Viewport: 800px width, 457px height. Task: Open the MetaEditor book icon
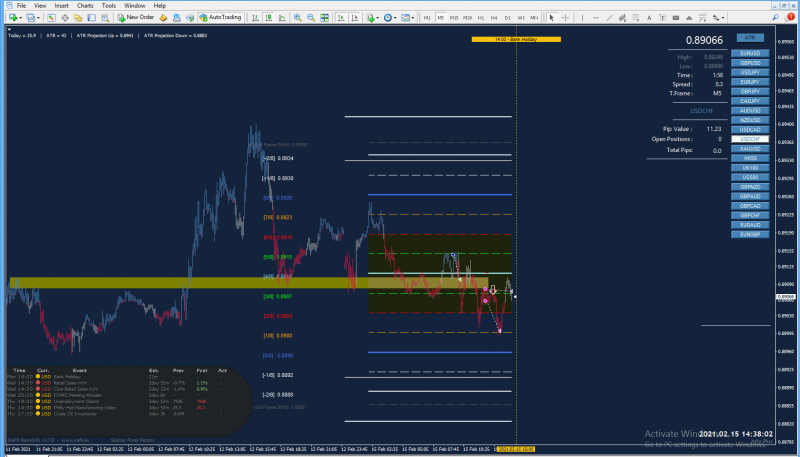tap(163, 17)
